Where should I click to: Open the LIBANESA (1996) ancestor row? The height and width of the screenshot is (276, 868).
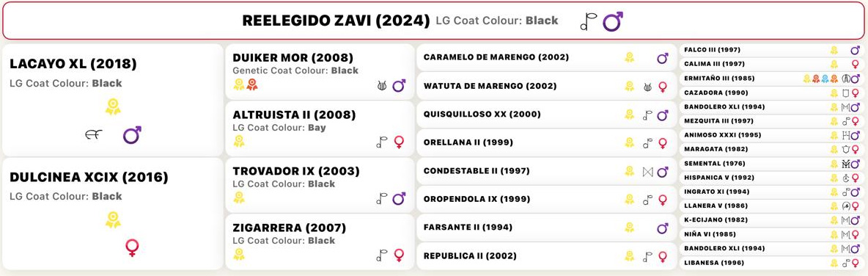[771, 263]
